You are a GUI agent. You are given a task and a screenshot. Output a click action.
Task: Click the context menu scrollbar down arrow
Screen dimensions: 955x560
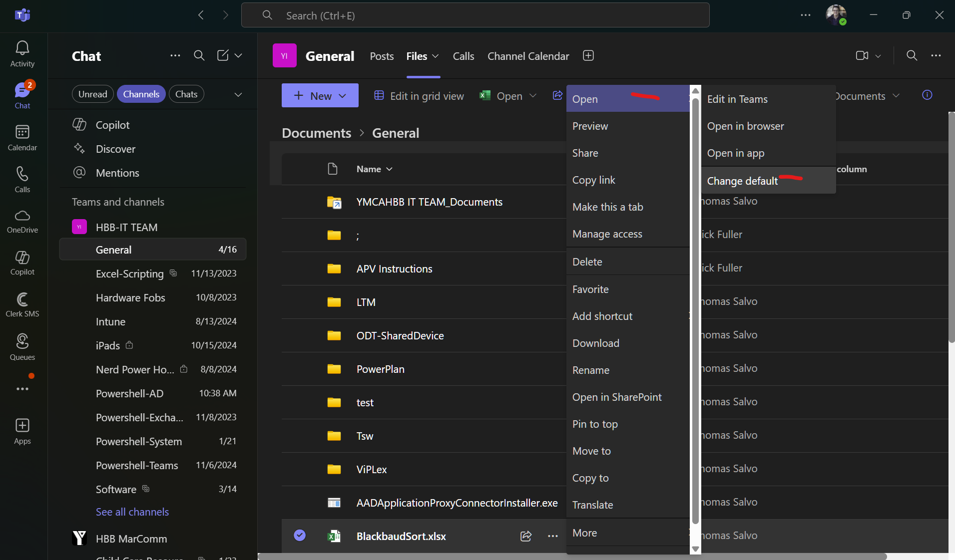[695, 549]
